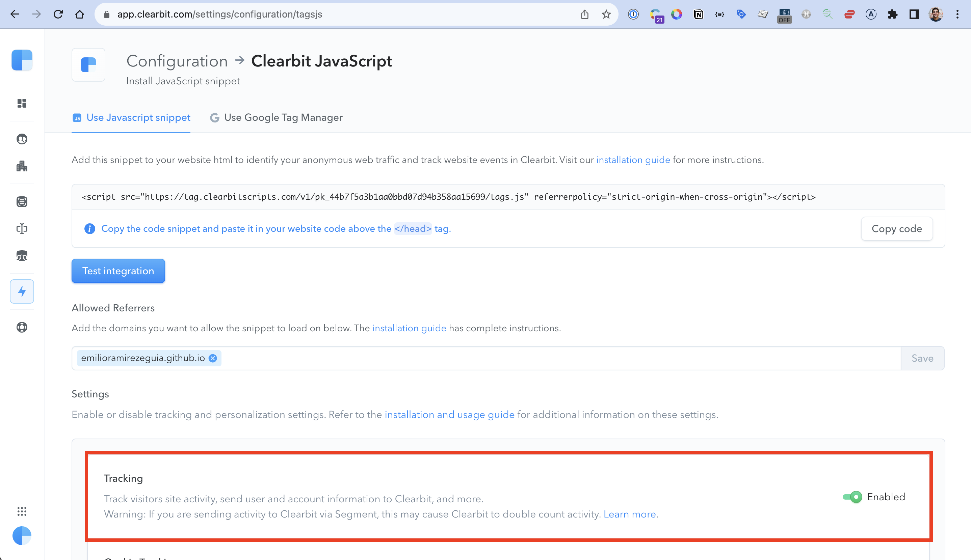Open the Chrome profile avatar
Screen dimensions: 971x560
point(936,14)
